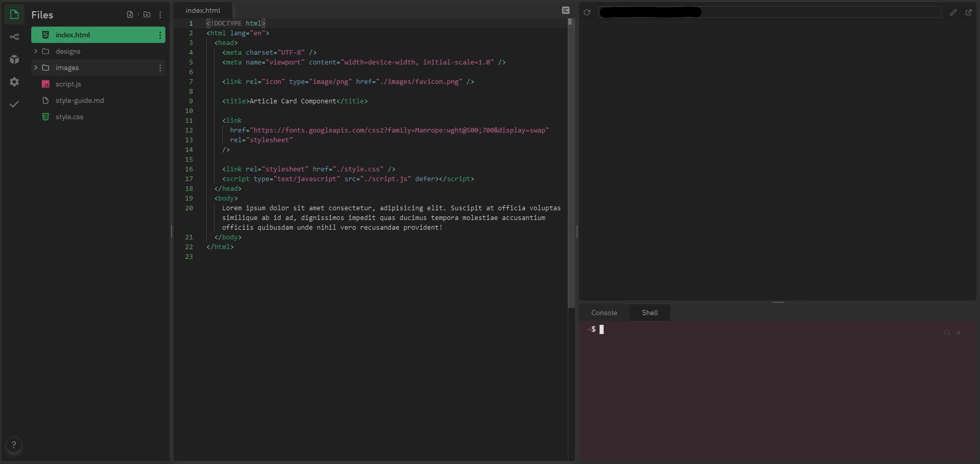Image resolution: width=980 pixels, height=464 pixels.
Task: Click the document icon beside style-guide.md
Action: point(46,100)
